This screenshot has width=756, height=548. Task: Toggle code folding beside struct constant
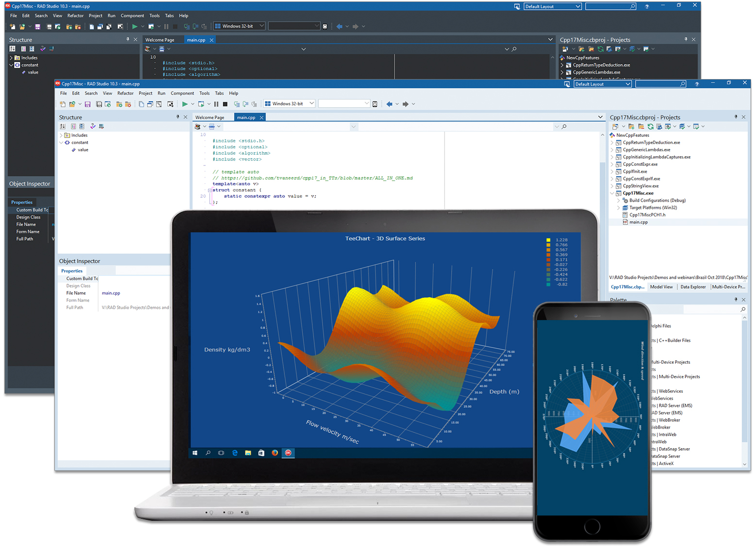(x=210, y=190)
